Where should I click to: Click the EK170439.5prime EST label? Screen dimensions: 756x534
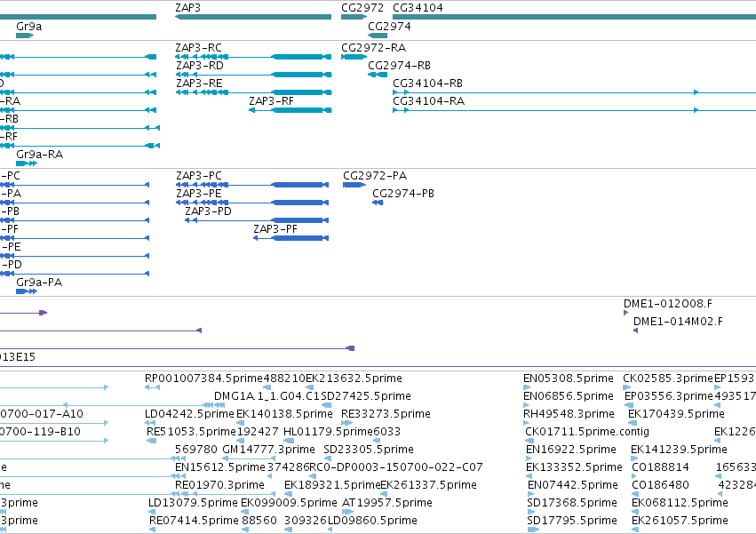coord(676,414)
